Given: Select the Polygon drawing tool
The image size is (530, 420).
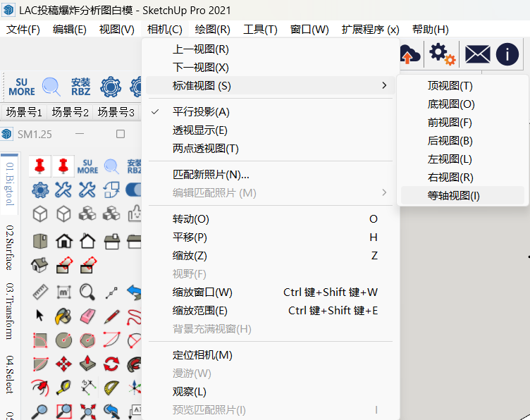Looking at the screenshot, I should click(x=87, y=340).
